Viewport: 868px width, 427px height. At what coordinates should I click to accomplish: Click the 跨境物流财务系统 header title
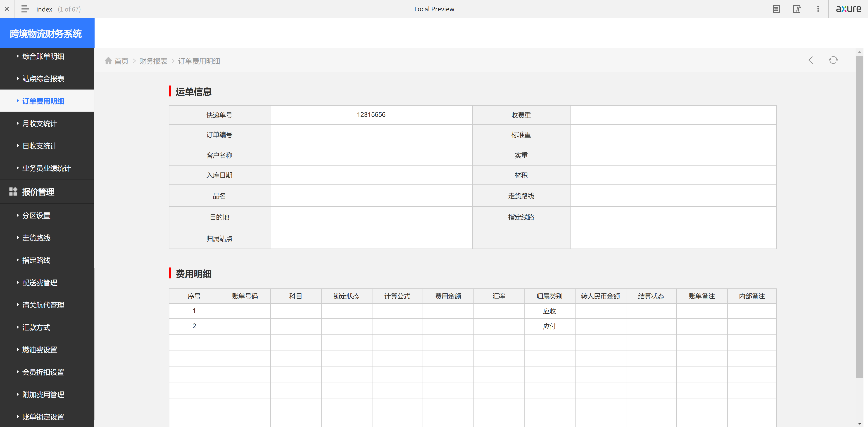46,34
